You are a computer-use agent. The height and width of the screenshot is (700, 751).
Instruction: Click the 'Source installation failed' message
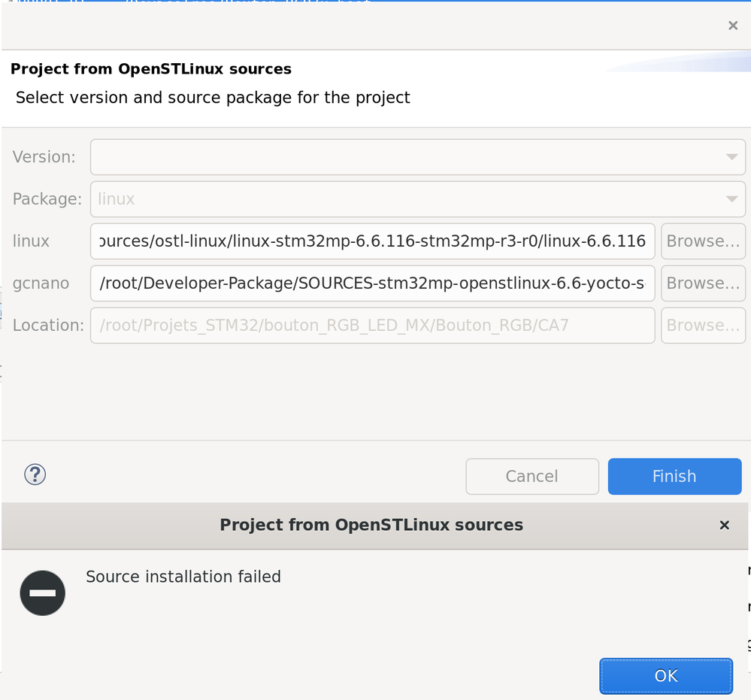[183, 577]
